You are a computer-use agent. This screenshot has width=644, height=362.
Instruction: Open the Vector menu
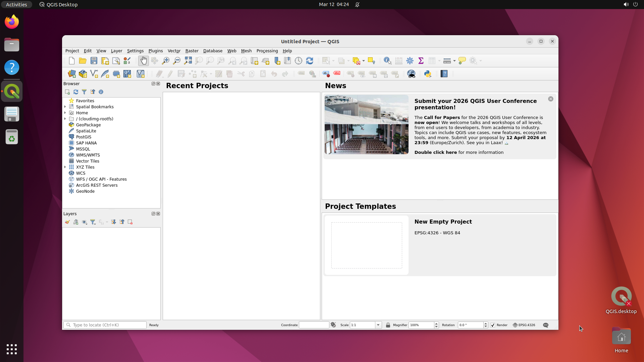point(174,51)
